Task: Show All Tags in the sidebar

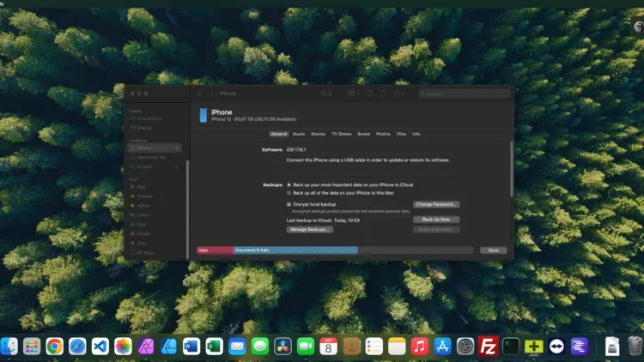Action: 145,252
